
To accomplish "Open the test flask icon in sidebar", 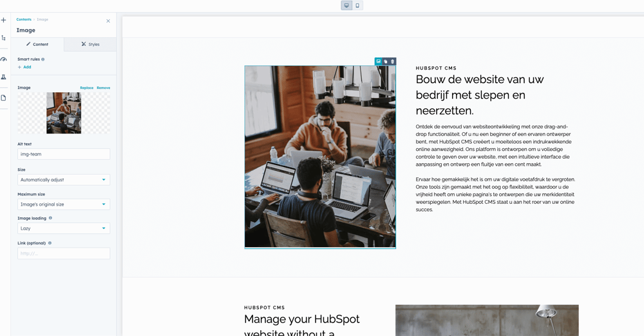I will [4, 77].
